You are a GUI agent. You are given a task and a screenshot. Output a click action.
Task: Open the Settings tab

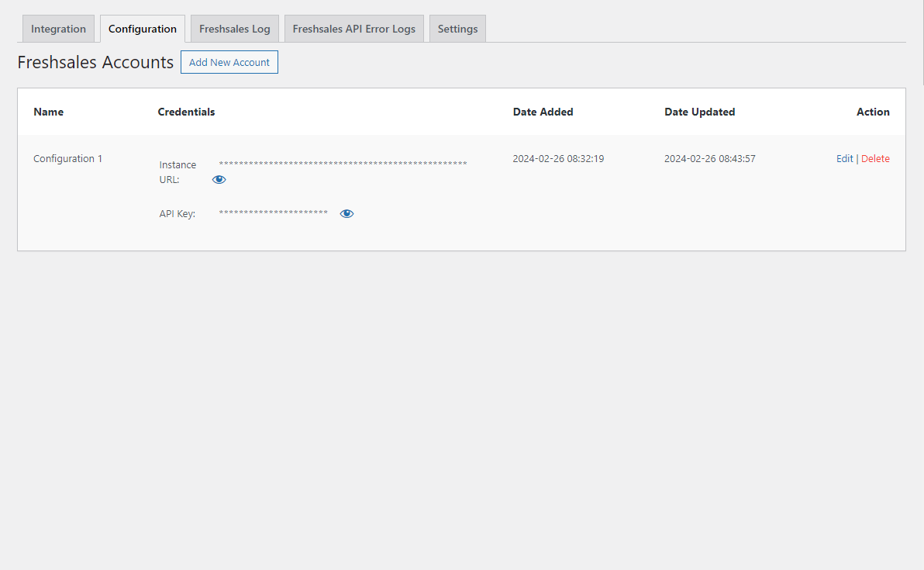[458, 29]
